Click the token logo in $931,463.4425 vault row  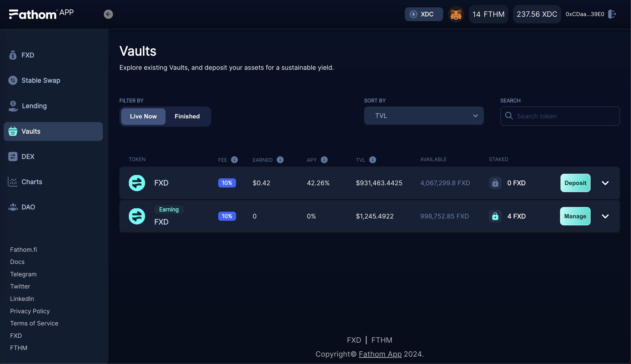[137, 183]
